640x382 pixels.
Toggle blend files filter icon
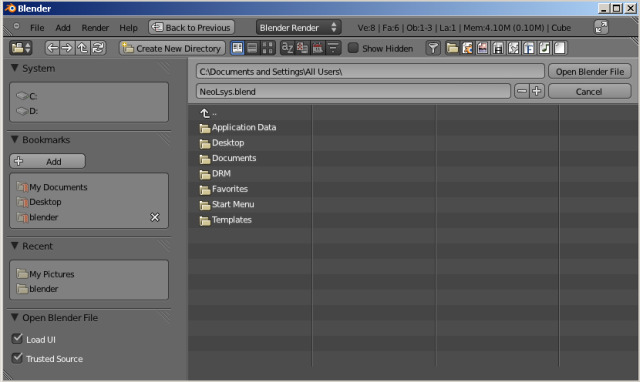467,48
